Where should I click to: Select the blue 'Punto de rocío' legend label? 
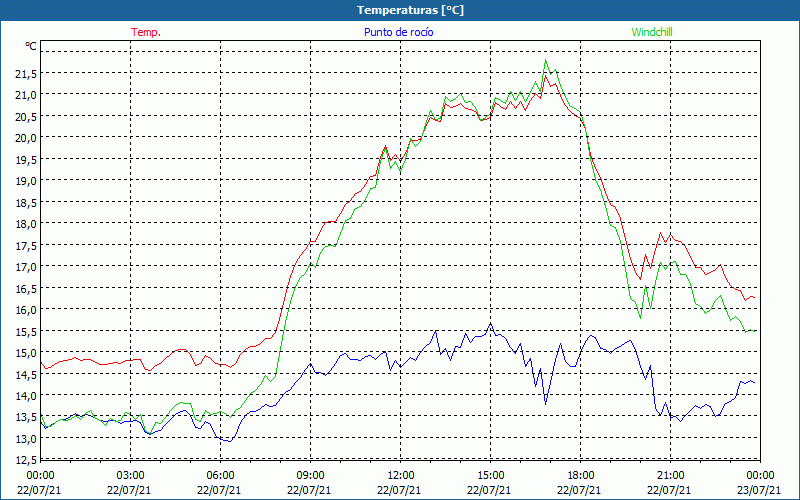(398, 32)
